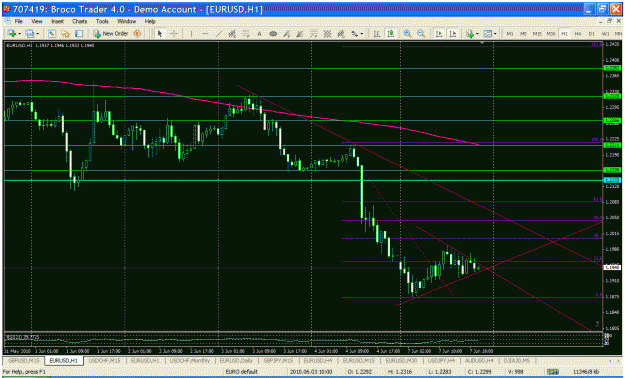The image size is (625, 378).
Task: Click the New Order button
Action: pyautogui.click(x=111, y=34)
